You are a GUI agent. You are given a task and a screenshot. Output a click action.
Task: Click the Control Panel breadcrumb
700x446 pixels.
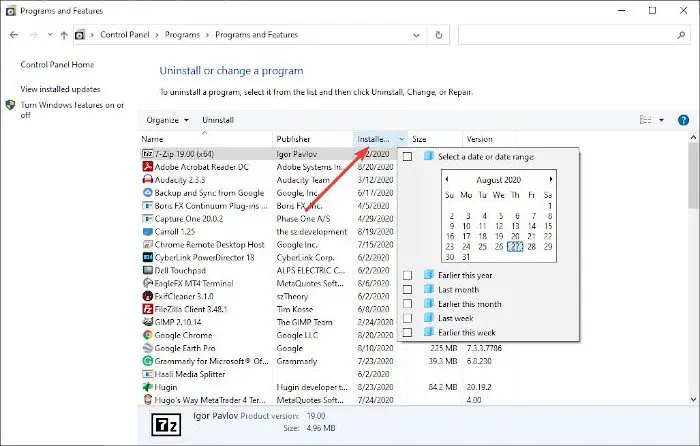click(125, 35)
